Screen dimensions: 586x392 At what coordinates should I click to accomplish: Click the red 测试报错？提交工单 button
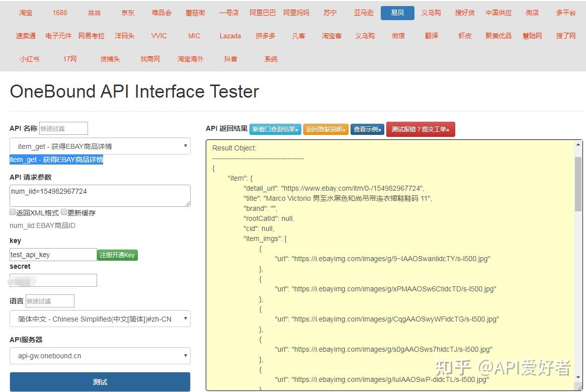[x=421, y=129]
